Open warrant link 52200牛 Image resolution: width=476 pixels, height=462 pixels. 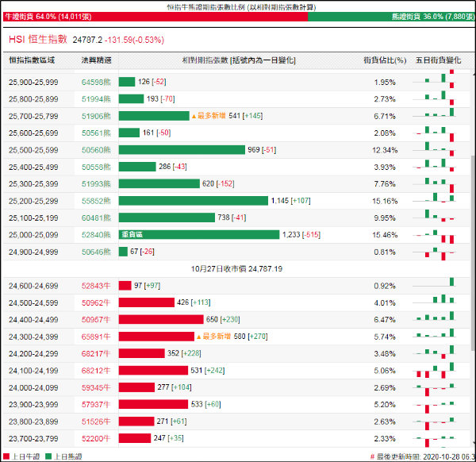pos(96,439)
